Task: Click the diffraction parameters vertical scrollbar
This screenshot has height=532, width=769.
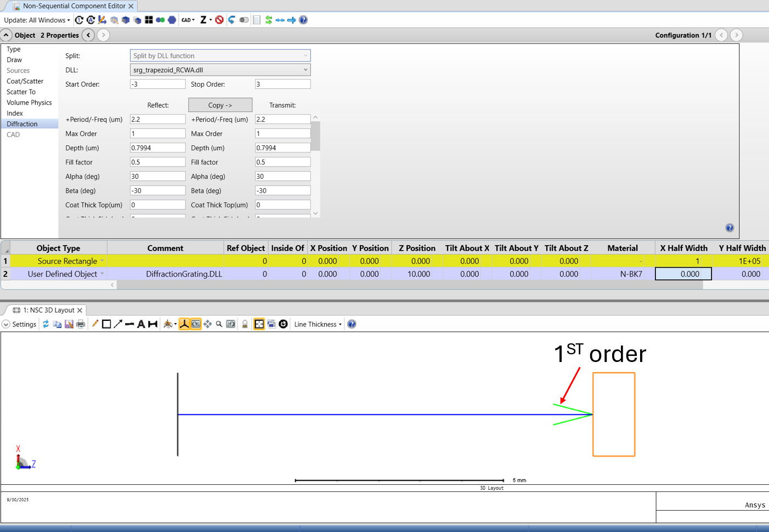Action: pyautogui.click(x=315, y=137)
